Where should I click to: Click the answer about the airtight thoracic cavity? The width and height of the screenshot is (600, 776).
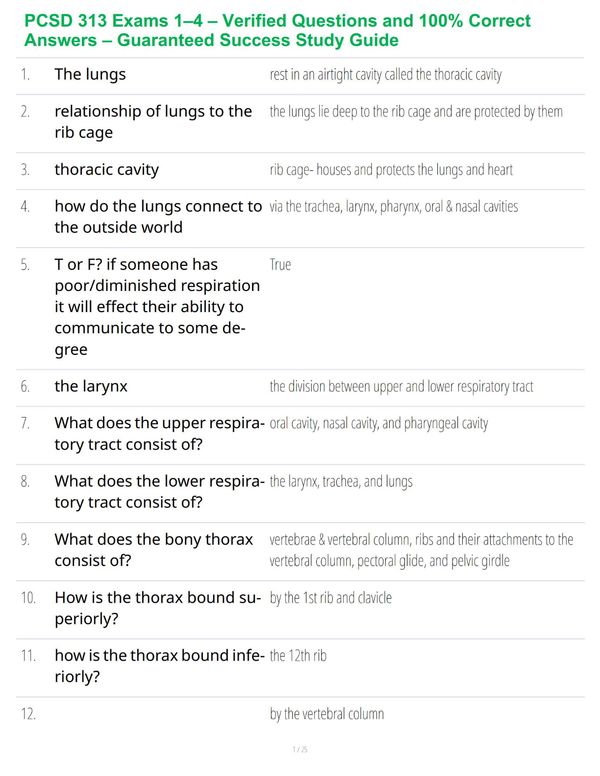386,75
